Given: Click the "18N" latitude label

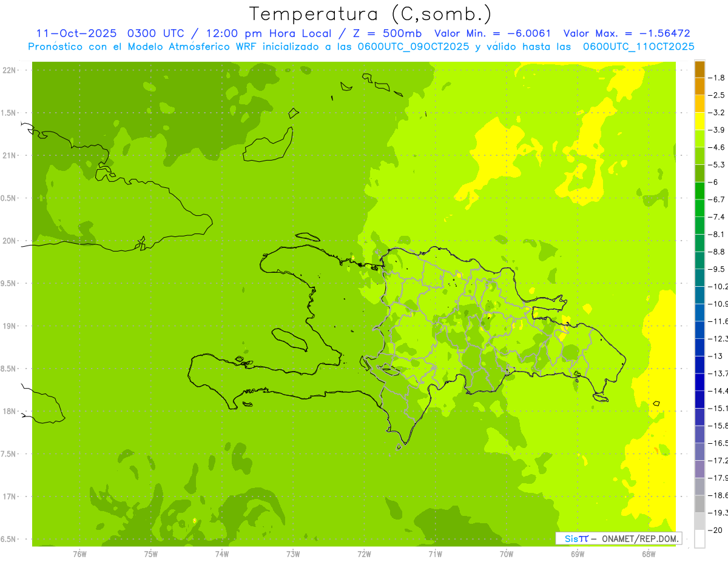Looking at the screenshot, I should pyautogui.click(x=9, y=411).
